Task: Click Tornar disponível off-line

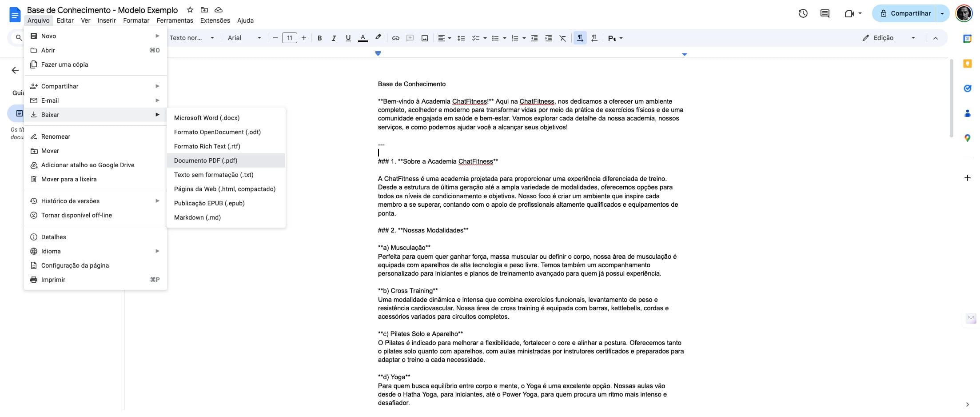Action: [96, 215]
